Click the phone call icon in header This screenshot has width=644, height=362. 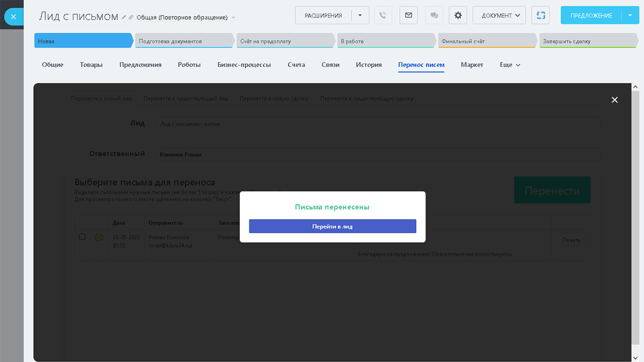pyautogui.click(x=383, y=15)
